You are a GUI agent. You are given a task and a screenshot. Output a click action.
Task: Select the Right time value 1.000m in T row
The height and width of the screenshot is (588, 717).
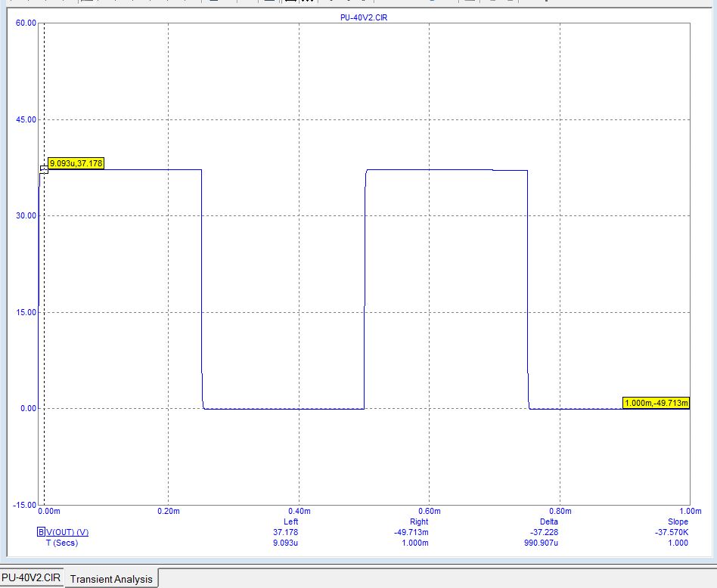pyautogui.click(x=414, y=543)
